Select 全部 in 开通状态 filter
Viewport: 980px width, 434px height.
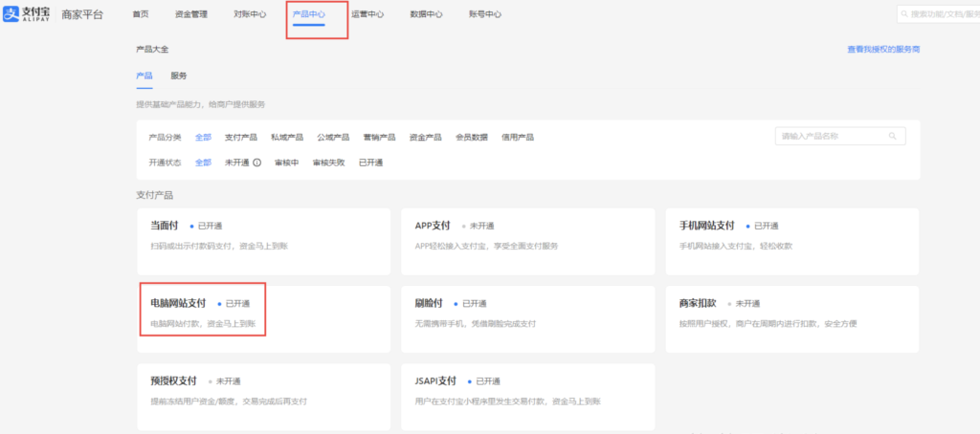203,163
